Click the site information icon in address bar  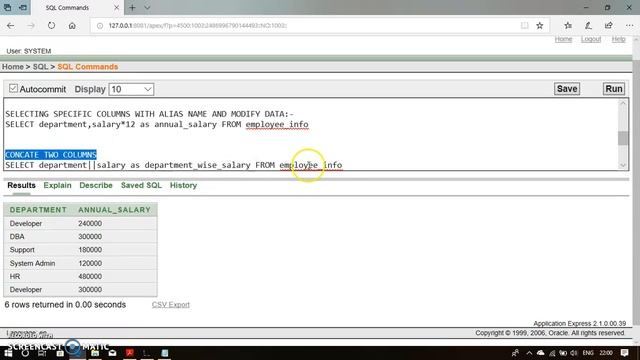click(100, 26)
